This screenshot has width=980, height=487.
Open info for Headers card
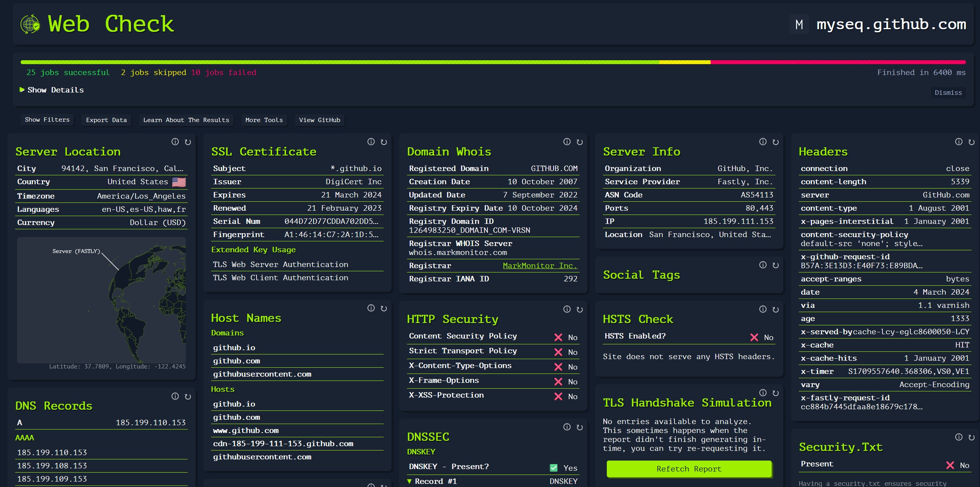[959, 142]
